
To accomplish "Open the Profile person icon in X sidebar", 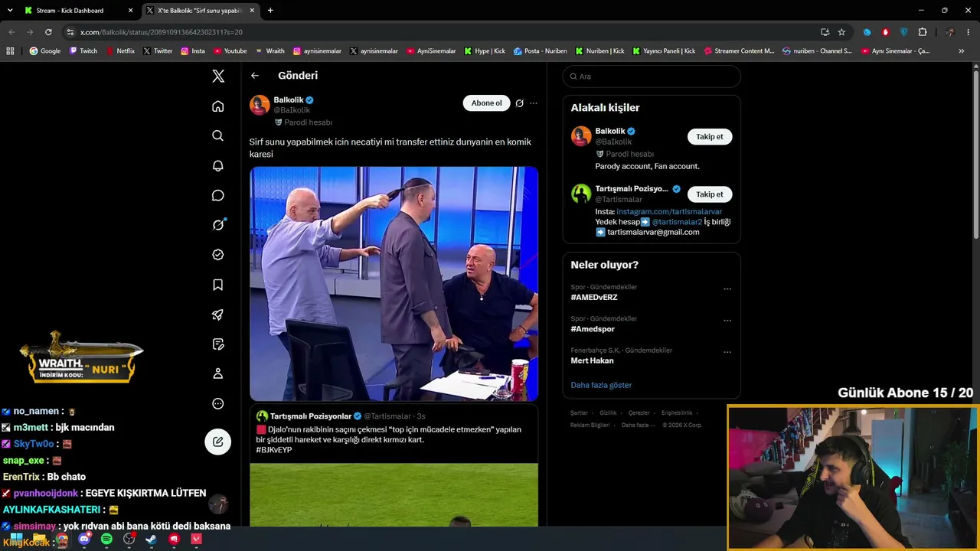I will point(218,373).
